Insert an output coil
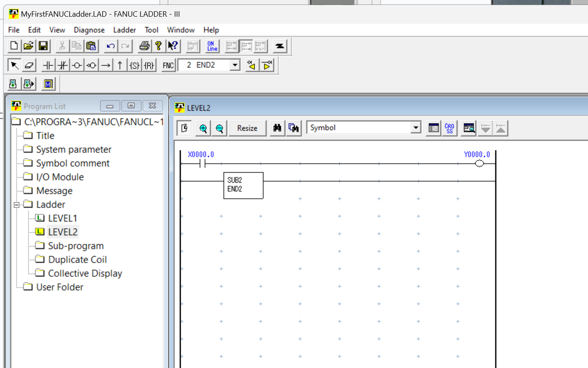This screenshot has height=368, width=588. 77,65
